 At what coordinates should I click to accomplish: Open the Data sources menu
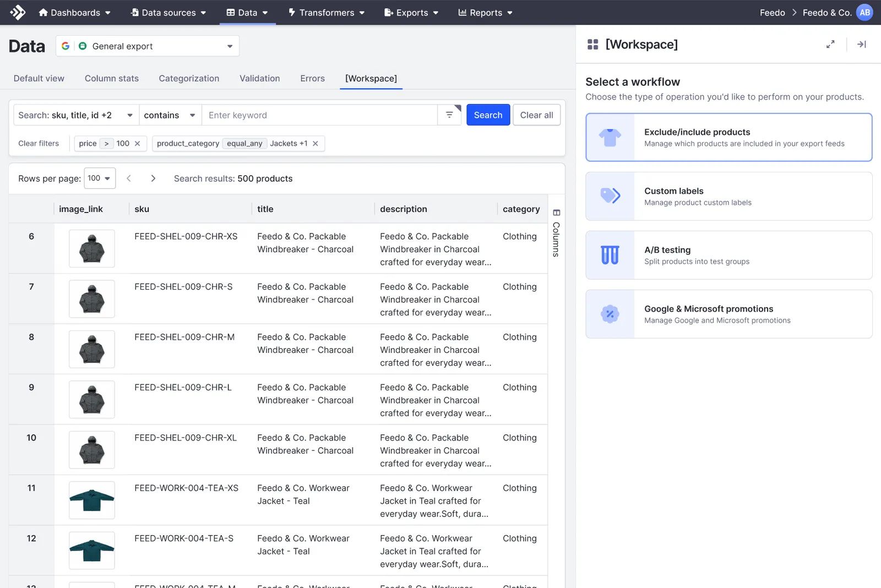(168, 13)
